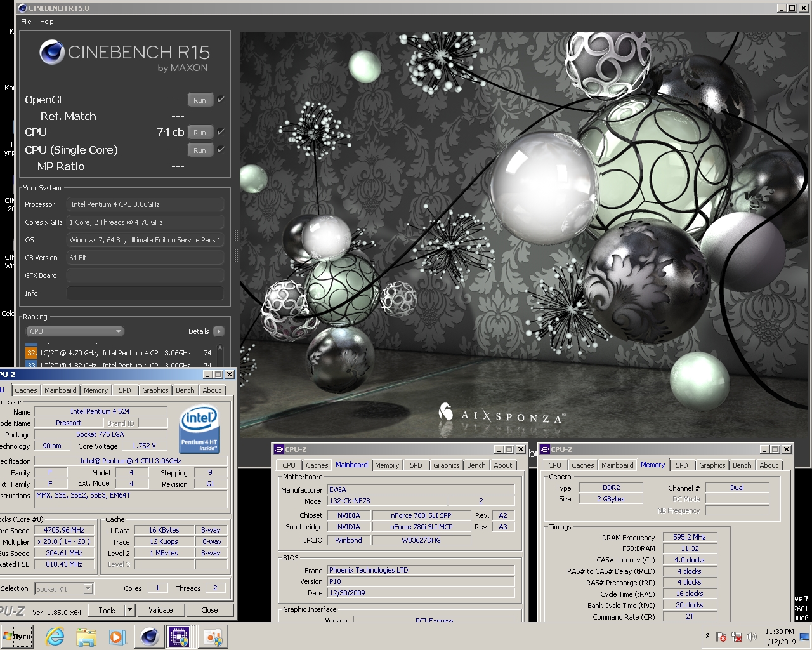
Task: Click Core Speed value 4705.96 MHz
Action: pyautogui.click(x=64, y=530)
